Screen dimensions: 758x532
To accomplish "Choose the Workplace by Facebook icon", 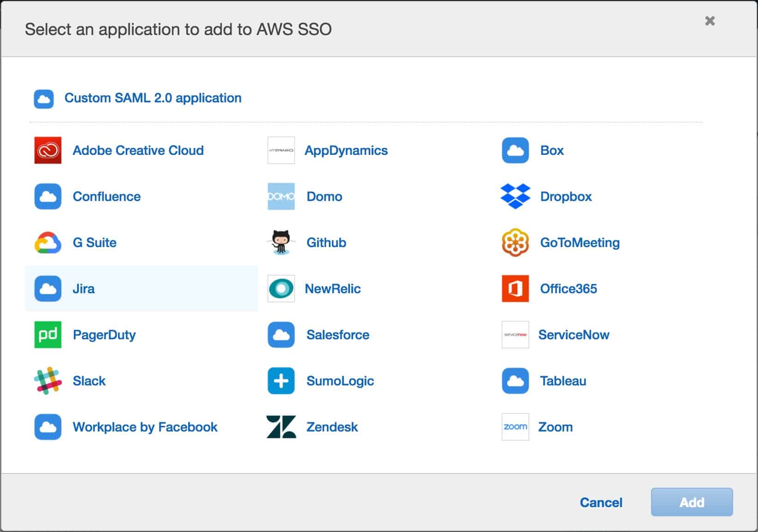I will [48, 427].
